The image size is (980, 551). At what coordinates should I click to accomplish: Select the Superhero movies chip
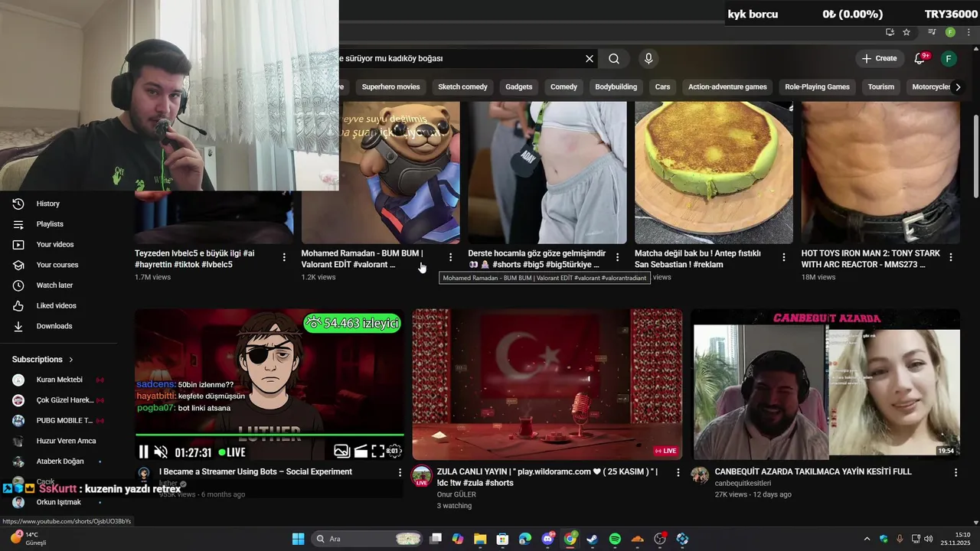click(x=390, y=87)
